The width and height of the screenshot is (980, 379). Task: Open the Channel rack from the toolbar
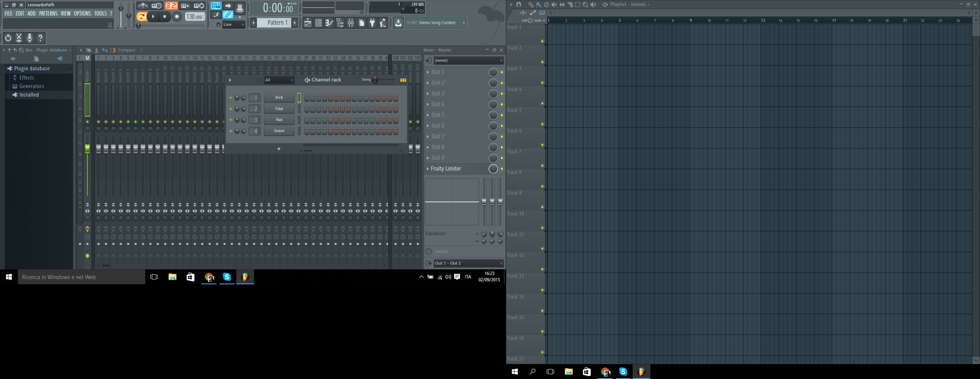319,23
